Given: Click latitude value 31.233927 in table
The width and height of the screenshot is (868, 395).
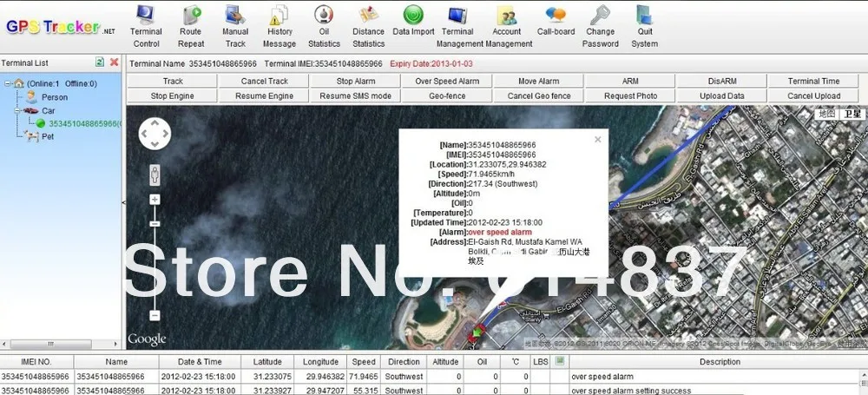Looking at the screenshot, I should pyautogui.click(x=273, y=391).
